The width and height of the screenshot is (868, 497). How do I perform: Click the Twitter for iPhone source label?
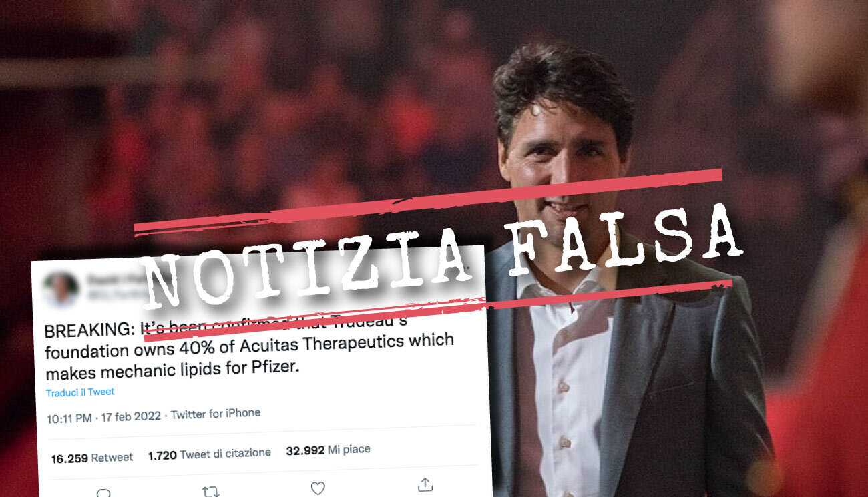pos(216,414)
